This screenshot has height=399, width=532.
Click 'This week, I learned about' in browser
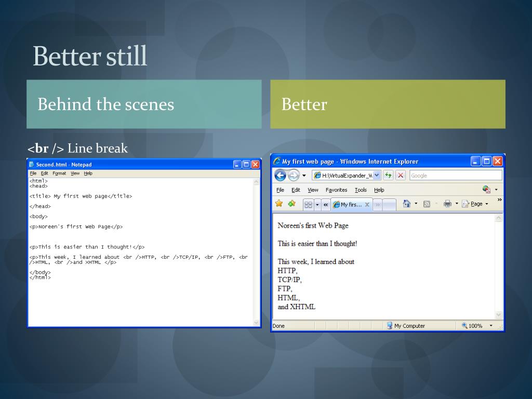pyautogui.click(x=316, y=262)
